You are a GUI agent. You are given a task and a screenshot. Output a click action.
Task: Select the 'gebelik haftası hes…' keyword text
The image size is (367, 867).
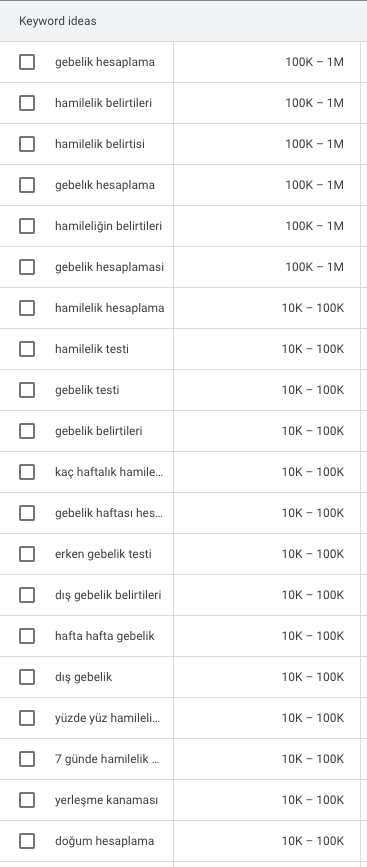[x=109, y=513]
